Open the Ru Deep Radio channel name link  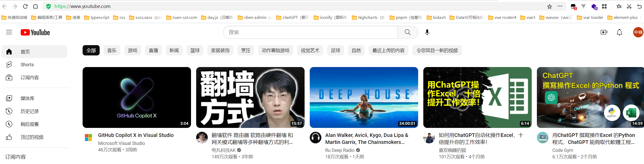(340, 150)
